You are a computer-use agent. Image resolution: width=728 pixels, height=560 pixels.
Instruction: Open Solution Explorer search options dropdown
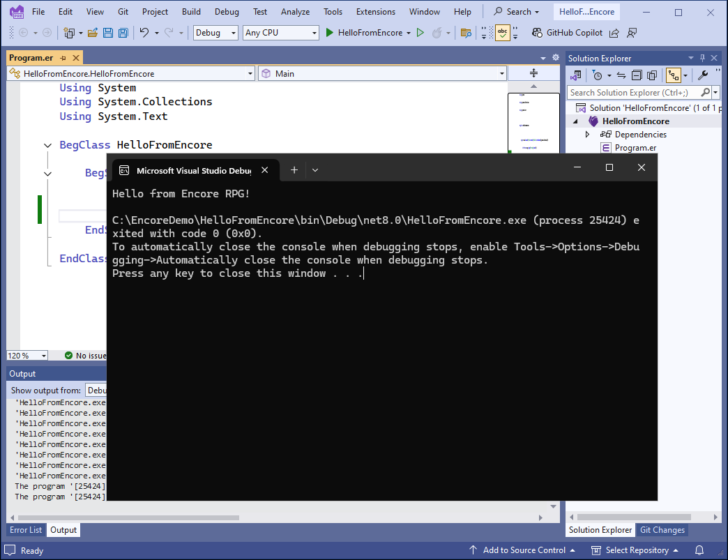click(x=715, y=93)
